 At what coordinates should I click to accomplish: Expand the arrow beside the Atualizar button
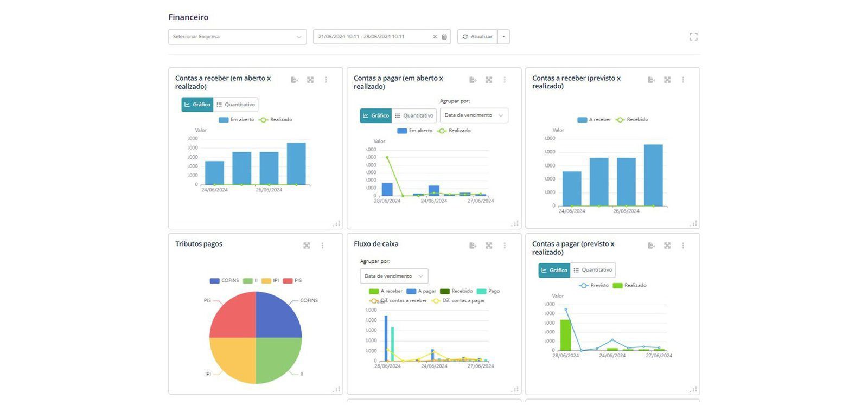(x=503, y=37)
